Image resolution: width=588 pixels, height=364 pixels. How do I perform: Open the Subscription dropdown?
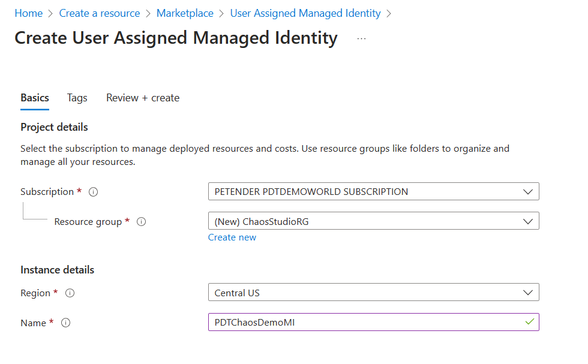click(x=373, y=192)
